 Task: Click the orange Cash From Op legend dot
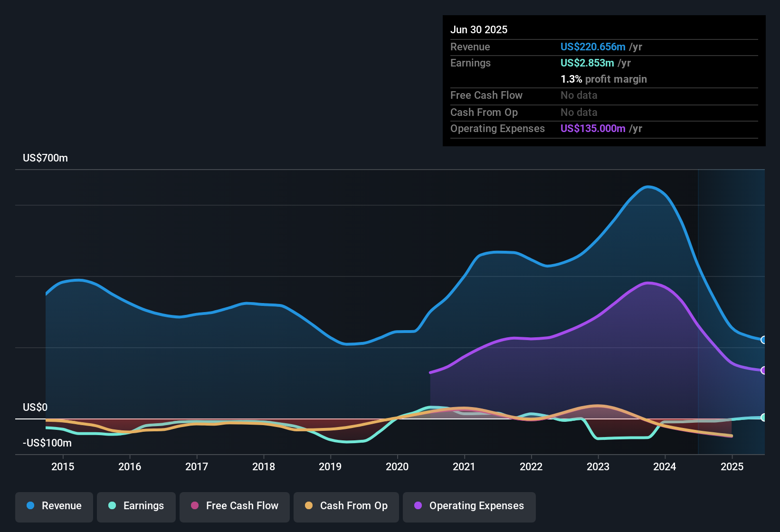(309, 506)
